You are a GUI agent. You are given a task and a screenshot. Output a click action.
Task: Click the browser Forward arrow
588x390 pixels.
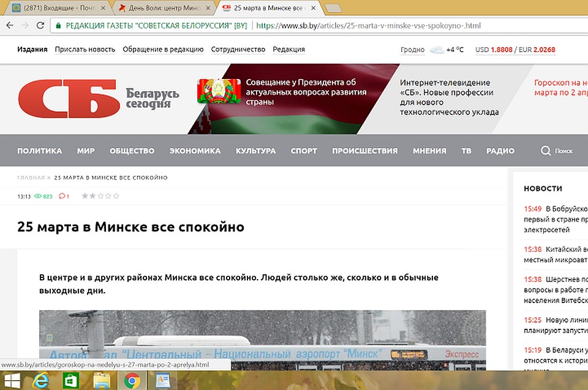click(25, 26)
